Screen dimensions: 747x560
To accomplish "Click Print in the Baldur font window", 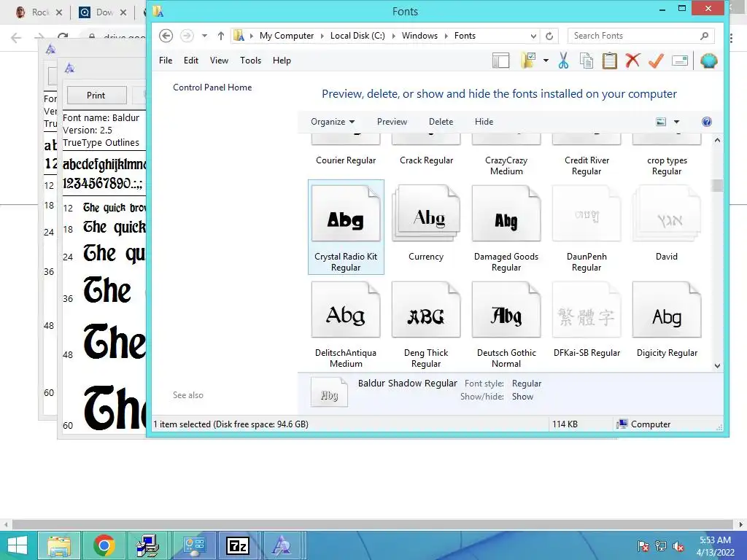I will tap(96, 96).
